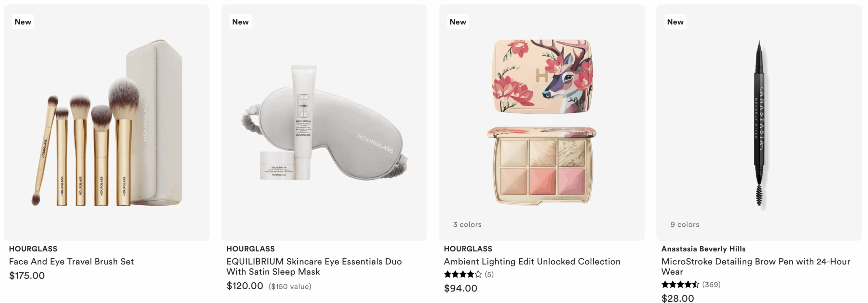Click the New badge on brush set card
The image size is (868, 303).
(x=23, y=22)
